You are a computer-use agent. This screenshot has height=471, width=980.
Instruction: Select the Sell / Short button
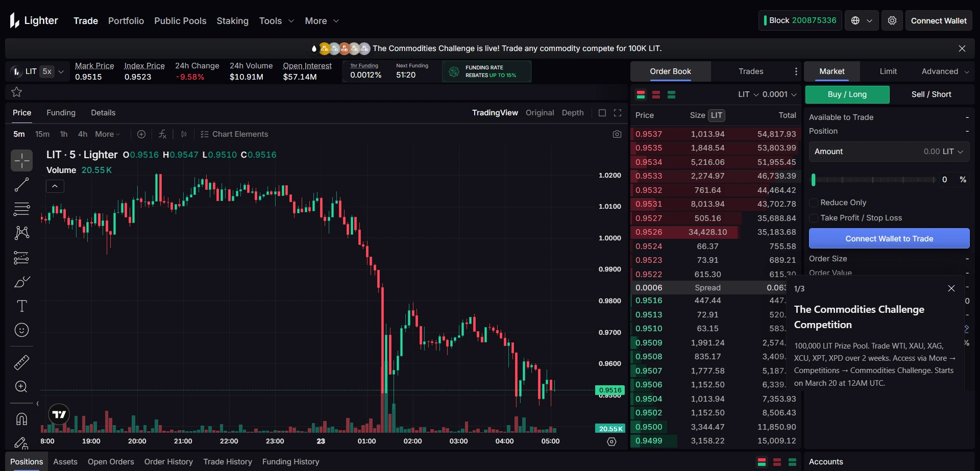tap(931, 94)
